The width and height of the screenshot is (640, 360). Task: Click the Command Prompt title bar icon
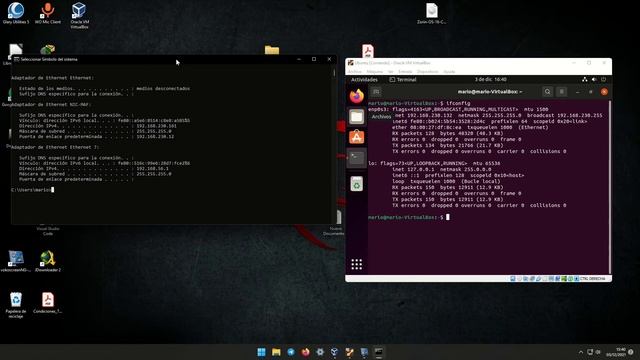click(16, 59)
